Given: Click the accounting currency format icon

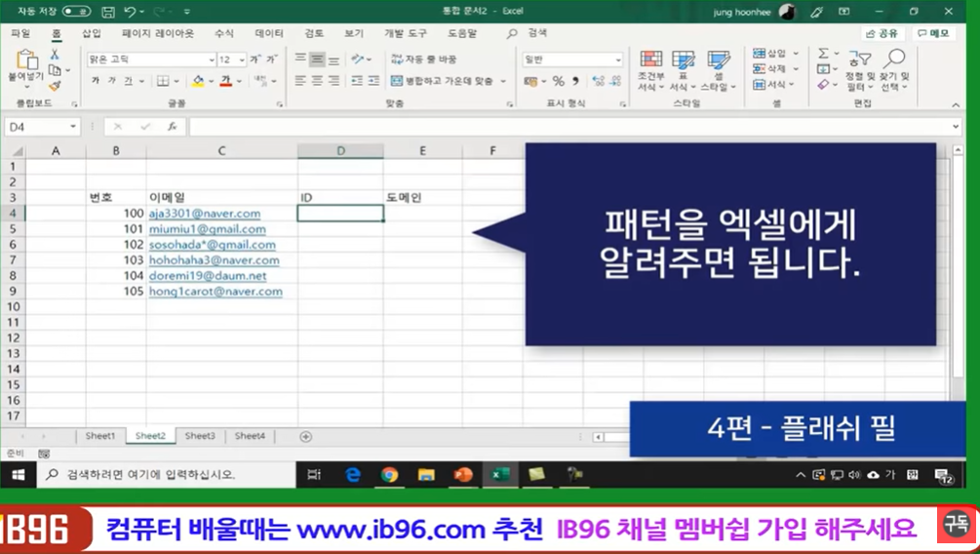Looking at the screenshot, I should [531, 81].
